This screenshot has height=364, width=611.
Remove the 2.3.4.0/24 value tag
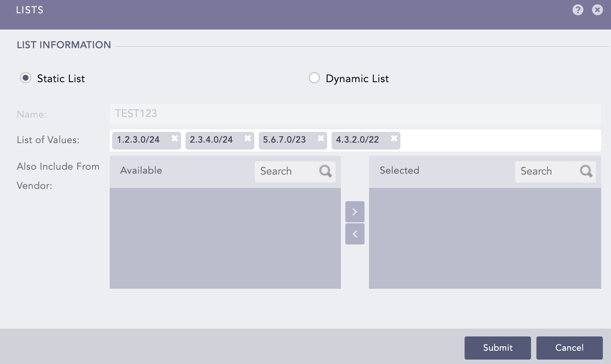pos(247,139)
